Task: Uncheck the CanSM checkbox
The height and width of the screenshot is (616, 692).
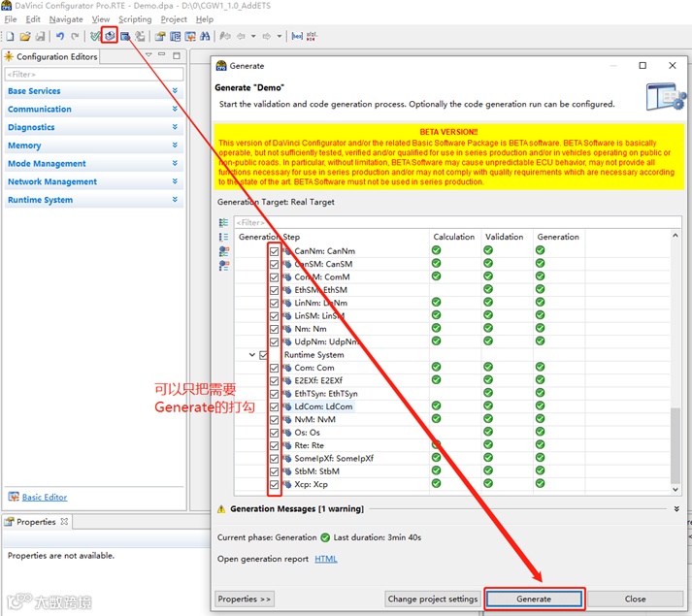Action: tap(274, 264)
